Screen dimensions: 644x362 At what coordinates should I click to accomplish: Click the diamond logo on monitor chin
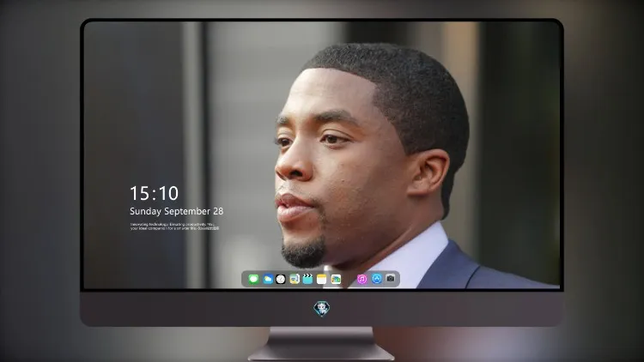tap(322, 309)
